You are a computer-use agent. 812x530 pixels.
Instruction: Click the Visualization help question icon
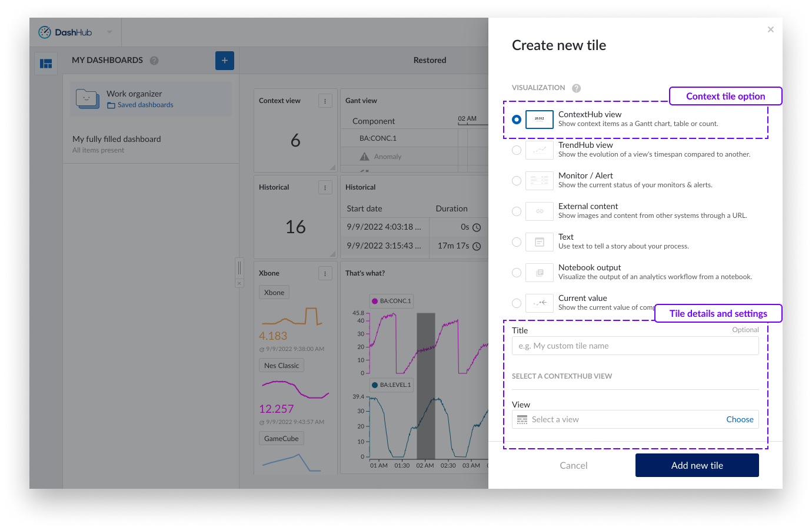click(x=576, y=88)
